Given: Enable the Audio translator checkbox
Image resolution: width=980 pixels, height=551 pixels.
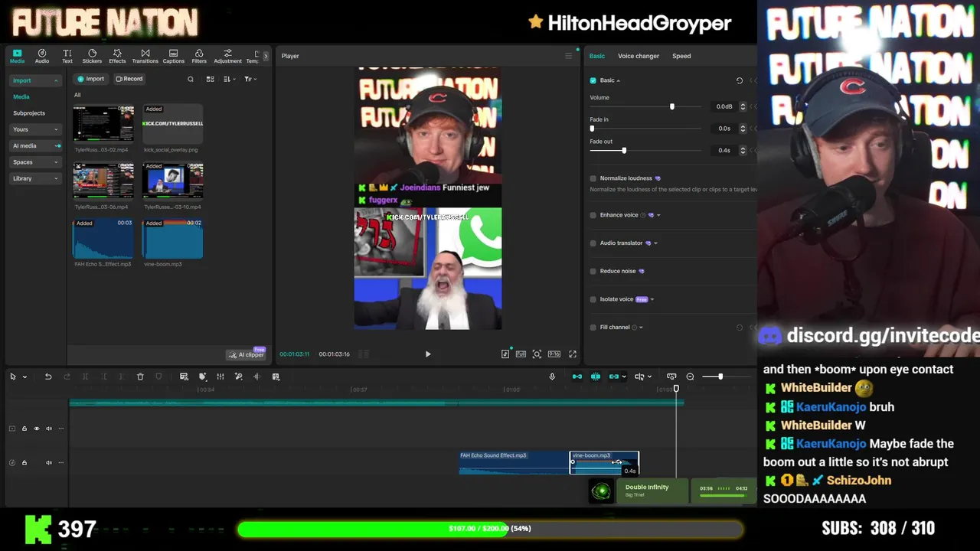Looking at the screenshot, I should 593,243.
